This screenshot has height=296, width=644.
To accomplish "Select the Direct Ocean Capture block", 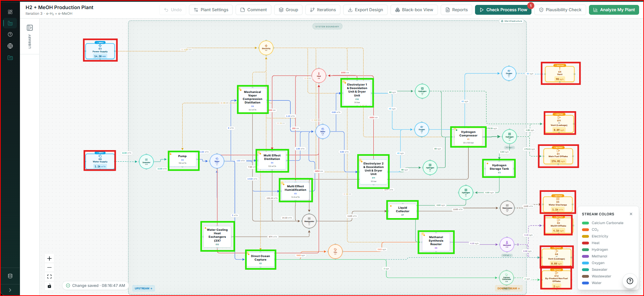I will [260, 260].
